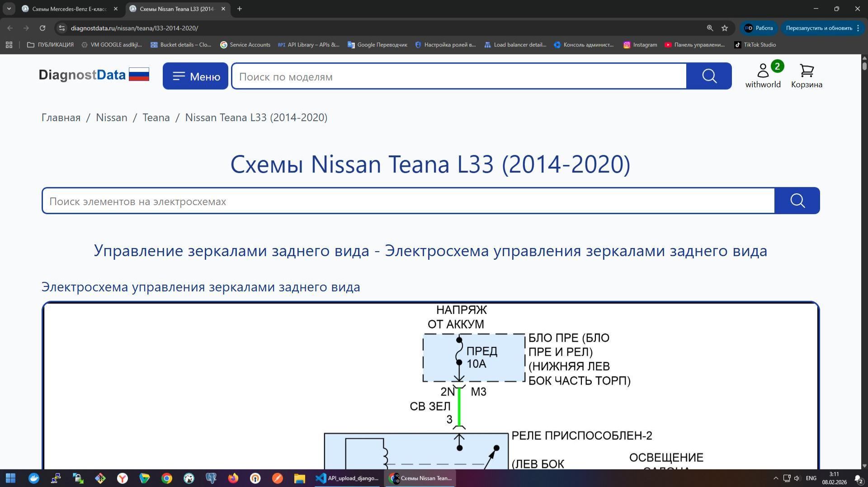Launch Docker from the taskbar
Viewport: 868px width, 487px height.
pyautogui.click(x=34, y=478)
